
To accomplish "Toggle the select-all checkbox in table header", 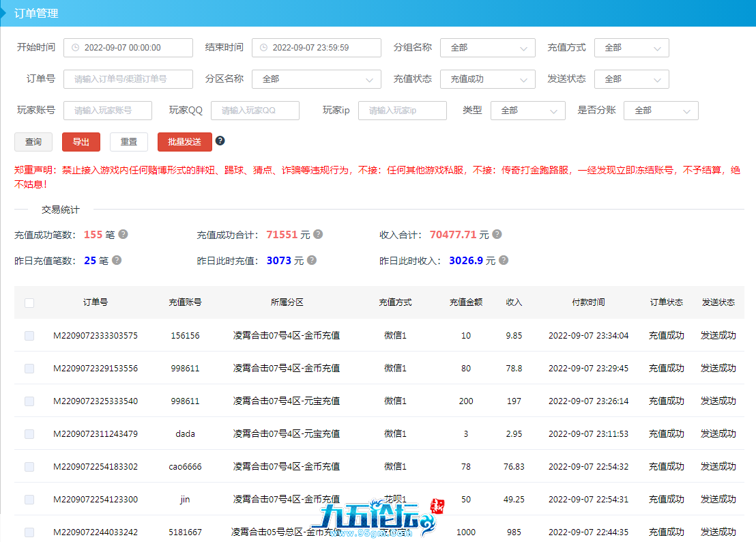I will pos(29,302).
